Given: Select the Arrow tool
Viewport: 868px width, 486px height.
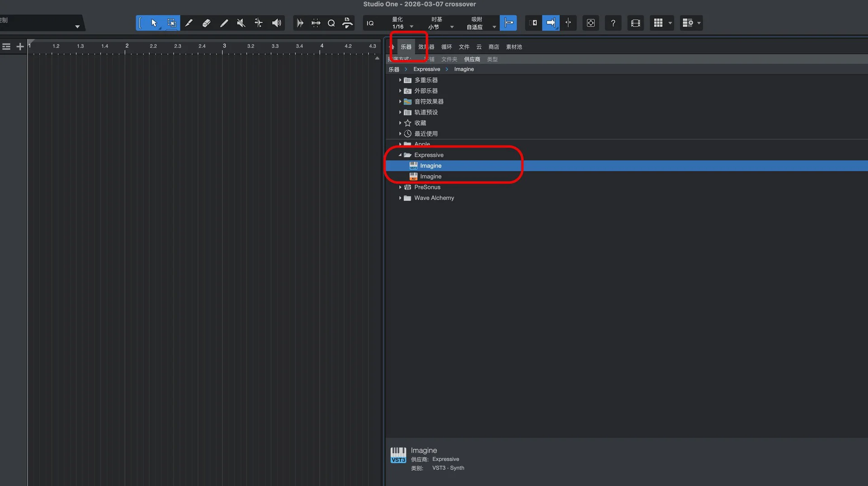Looking at the screenshot, I should [154, 23].
